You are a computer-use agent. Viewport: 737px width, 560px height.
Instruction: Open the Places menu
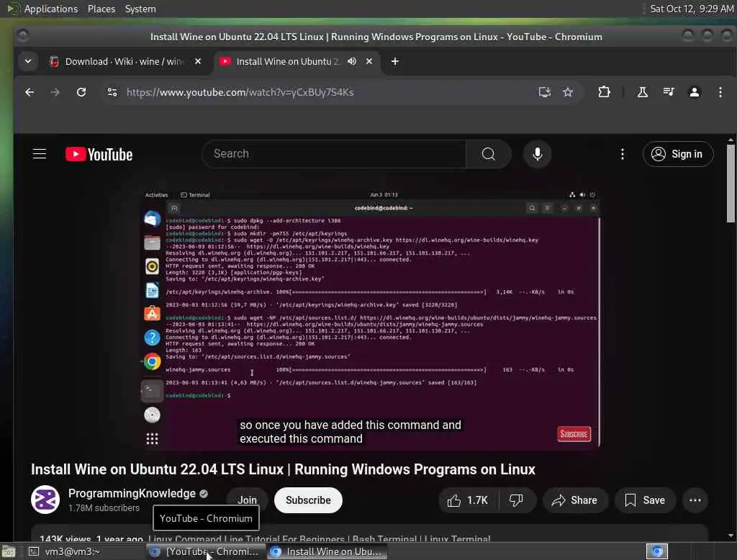(x=101, y=9)
